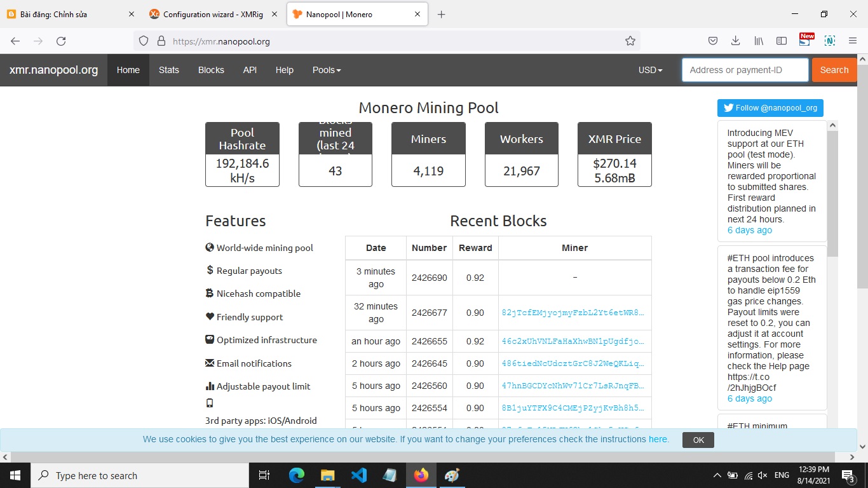Click Home in navigation bar
The width and height of the screenshot is (868, 488).
128,70
